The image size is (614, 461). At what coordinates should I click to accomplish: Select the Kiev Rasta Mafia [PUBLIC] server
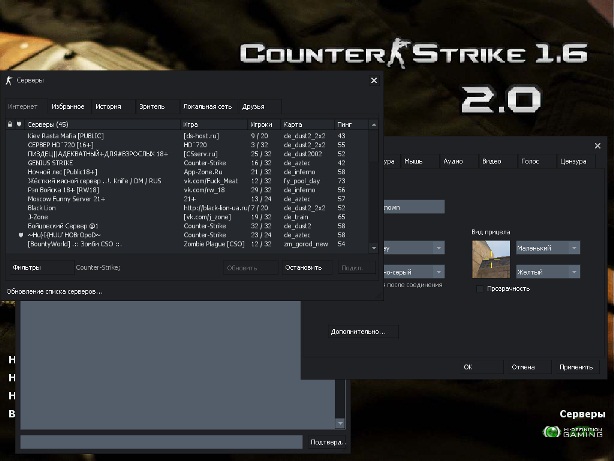click(x=187, y=136)
